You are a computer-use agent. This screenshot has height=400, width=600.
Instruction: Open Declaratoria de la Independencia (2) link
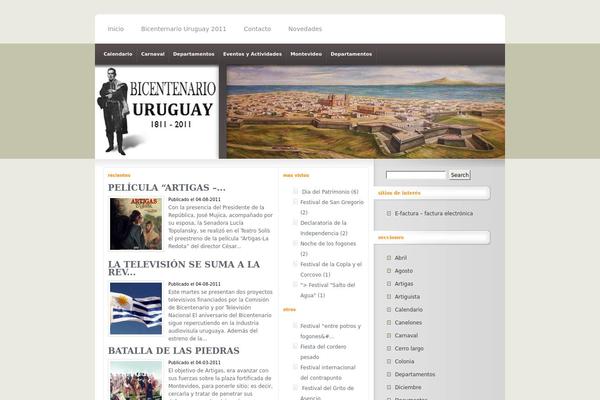(x=324, y=228)
